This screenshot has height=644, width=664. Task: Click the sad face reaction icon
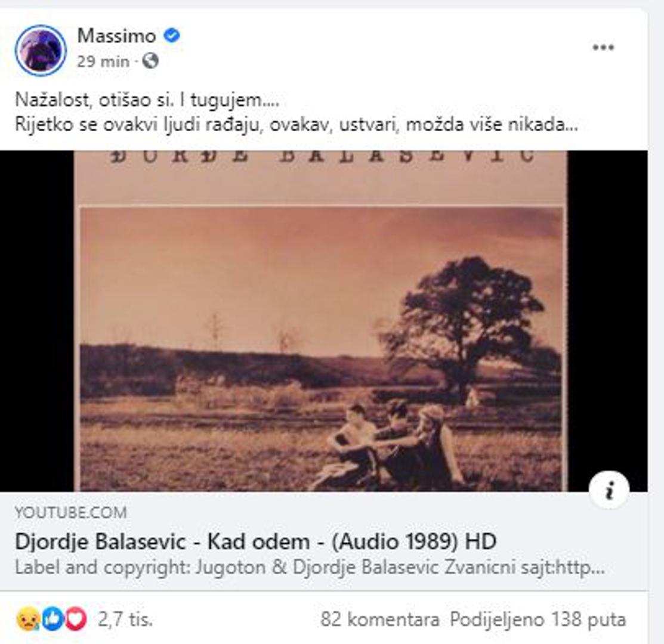pyautogui.click(x=27, y=620)
